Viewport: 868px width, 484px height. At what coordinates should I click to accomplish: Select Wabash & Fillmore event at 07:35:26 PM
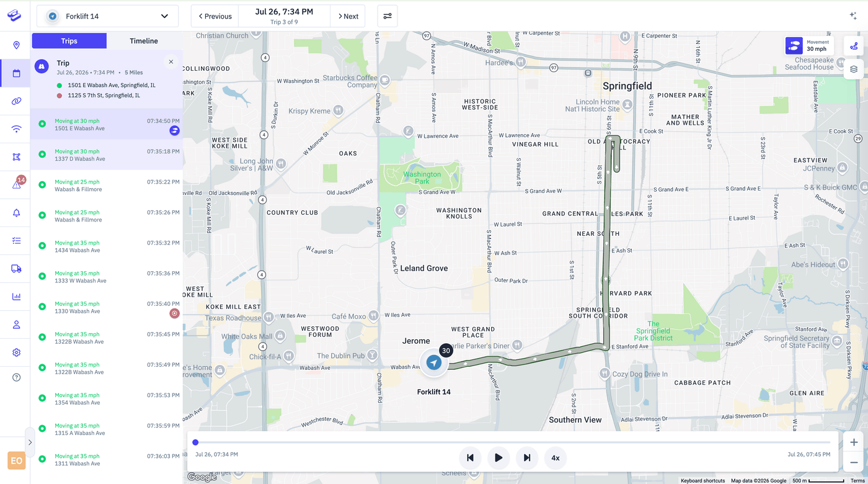(107, 215)
